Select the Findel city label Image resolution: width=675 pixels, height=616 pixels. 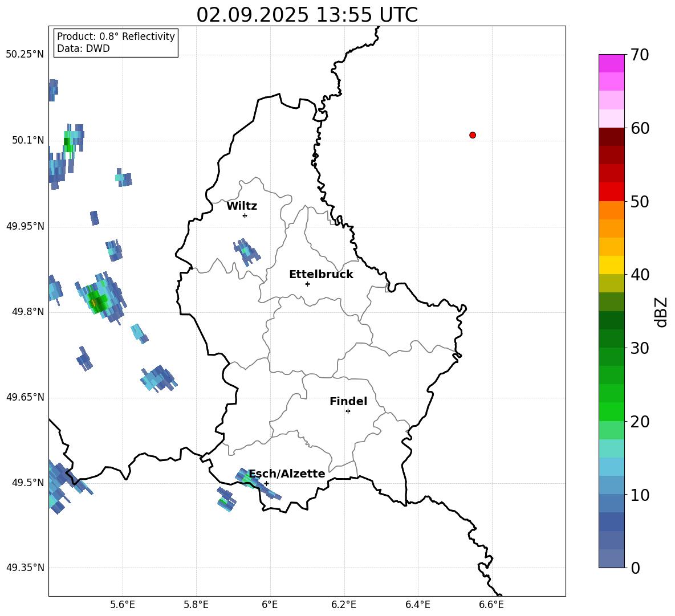[x=348, y=401]
